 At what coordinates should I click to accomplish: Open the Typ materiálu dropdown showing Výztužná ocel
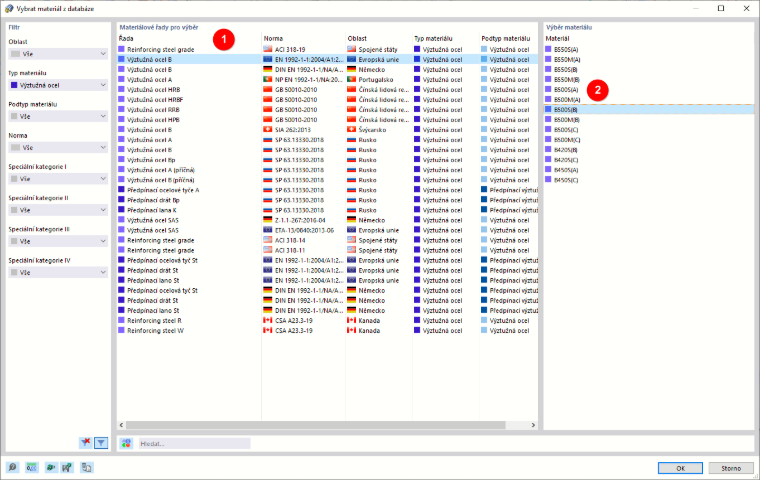click(x=58, y=85)
